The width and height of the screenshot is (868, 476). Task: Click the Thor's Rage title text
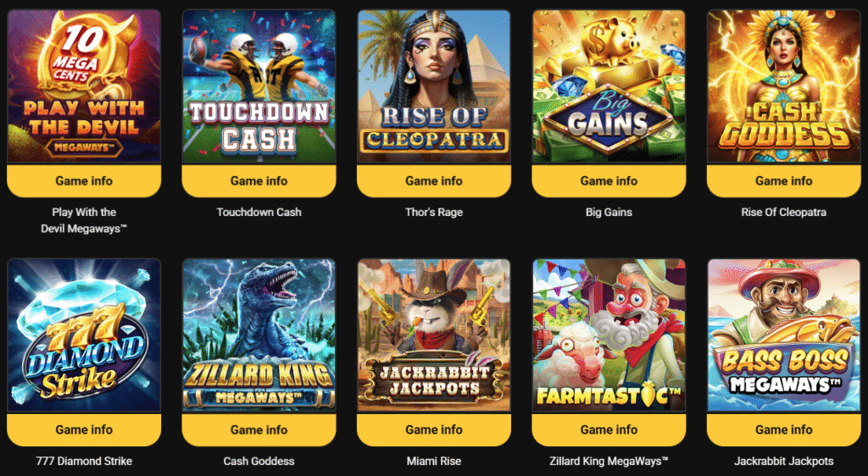(434, 213)
